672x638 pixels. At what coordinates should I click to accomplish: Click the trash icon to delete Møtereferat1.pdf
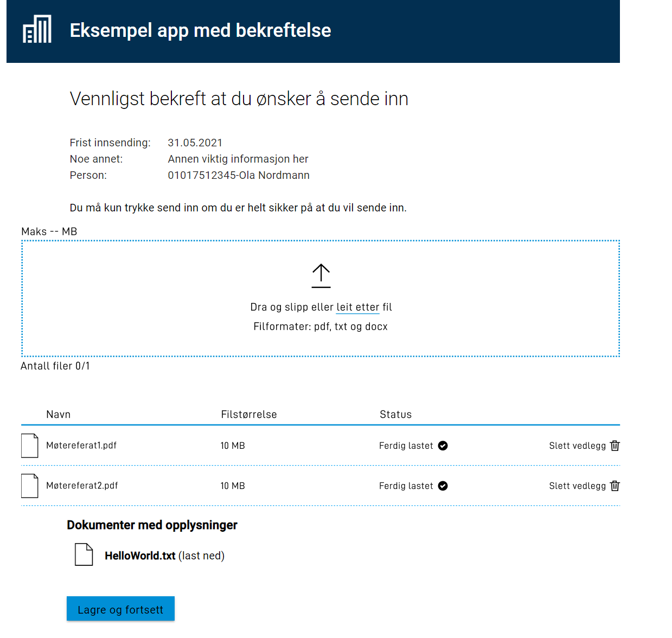click(615, 446)
